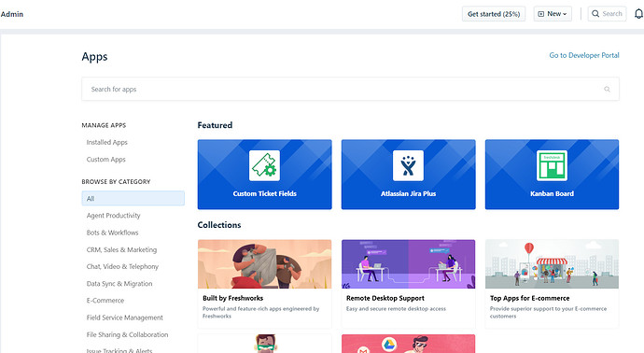
Task: Open the Kanban Board app icon
Action: pos(552,165)
